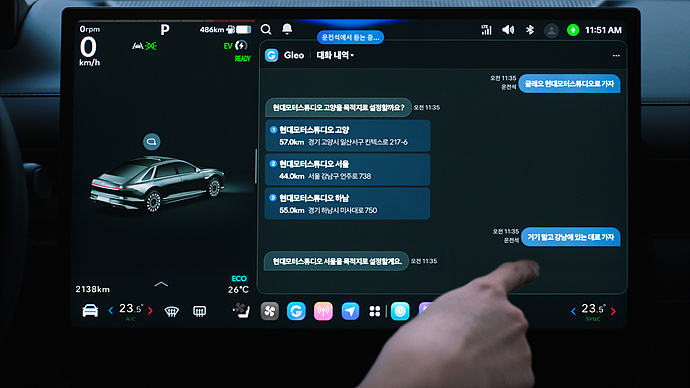
Task: Open the search magnifier icon
Action: [266, 29]
